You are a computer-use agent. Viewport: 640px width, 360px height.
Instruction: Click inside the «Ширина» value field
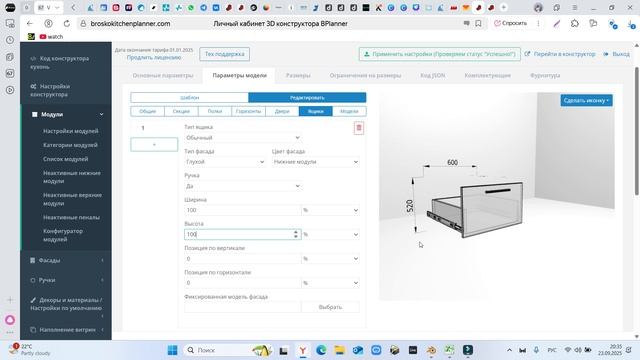pos(243,210)
